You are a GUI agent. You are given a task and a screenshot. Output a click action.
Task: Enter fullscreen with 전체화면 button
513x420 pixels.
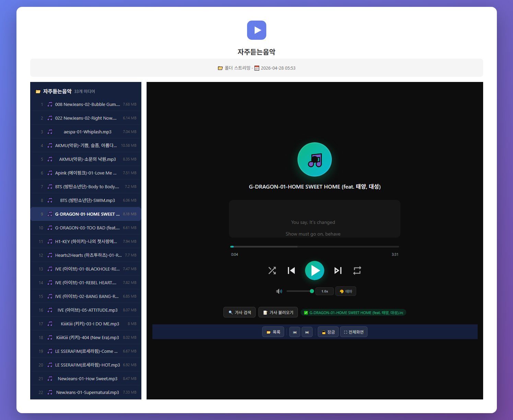pos(353,332)
